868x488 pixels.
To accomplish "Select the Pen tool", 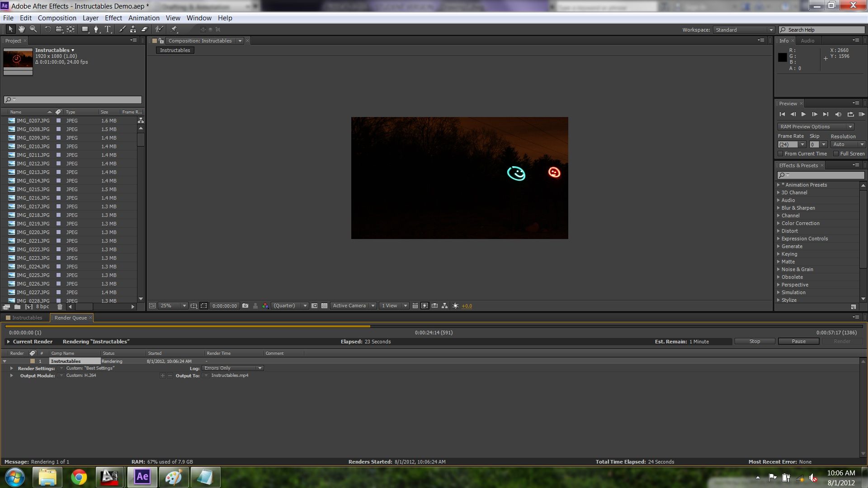I will click(96, 29).
